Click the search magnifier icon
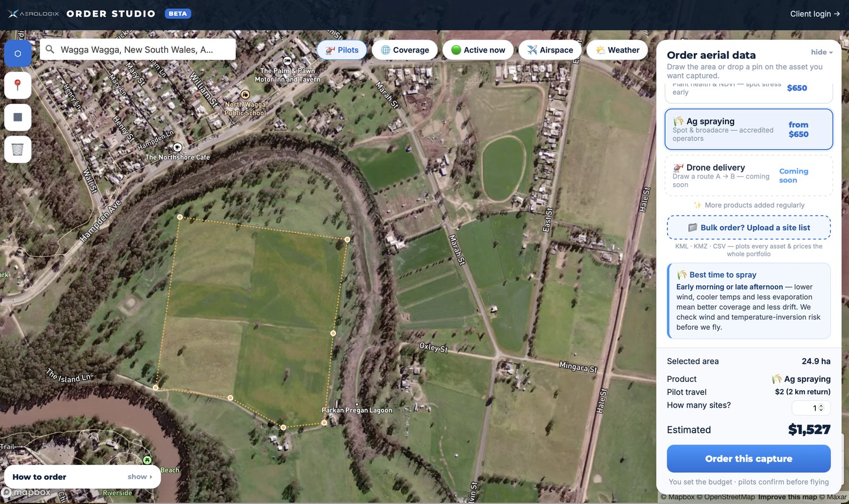This screenshot has height=504, width=849. pos(50,49)
